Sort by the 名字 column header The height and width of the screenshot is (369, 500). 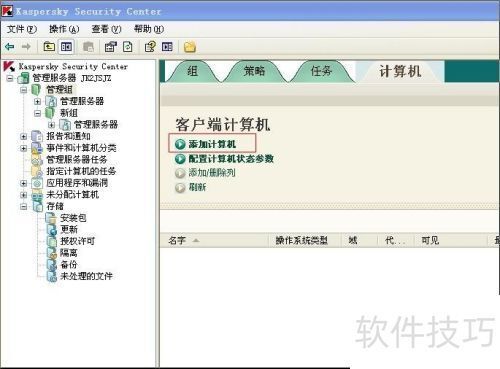click(x=214, y=240)
